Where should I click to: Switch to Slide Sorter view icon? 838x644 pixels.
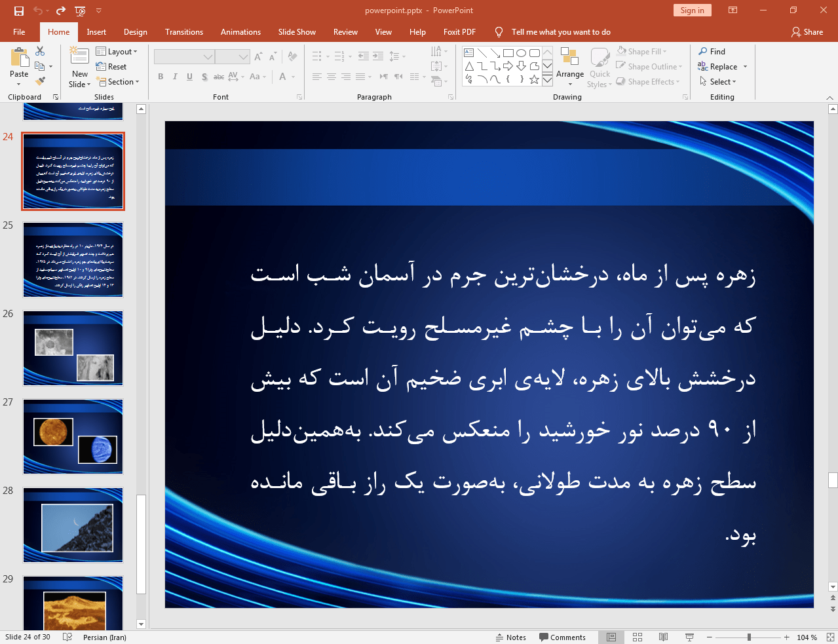638,637
